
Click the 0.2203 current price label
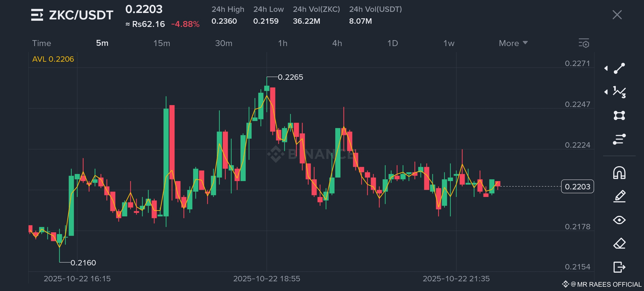pos(577,186)
